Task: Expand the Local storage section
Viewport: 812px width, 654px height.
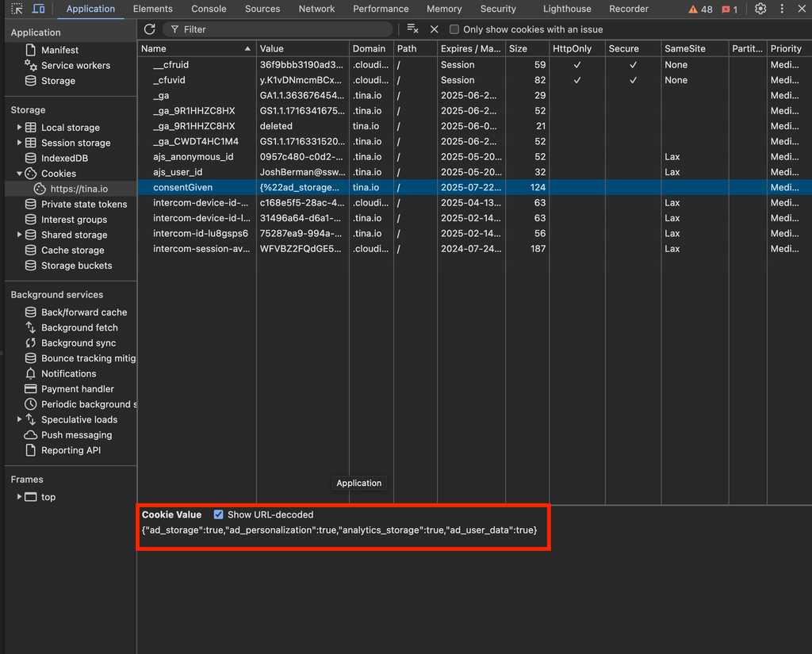Action: point(17,127)
